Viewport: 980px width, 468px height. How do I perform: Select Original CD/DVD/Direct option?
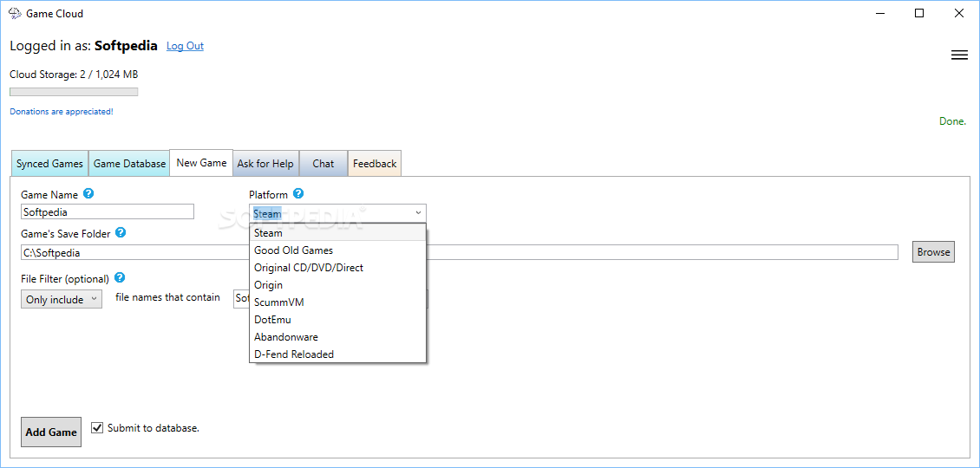(x=337, y=268)
